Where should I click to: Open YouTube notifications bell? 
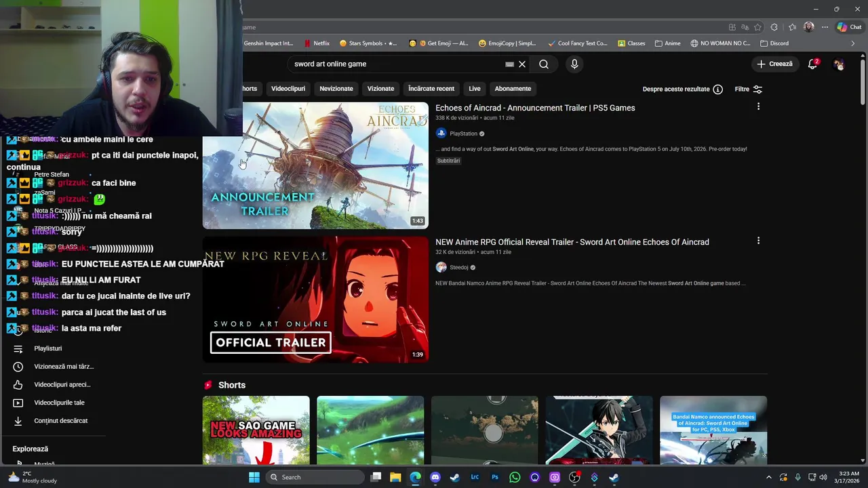tap(812, 64)
